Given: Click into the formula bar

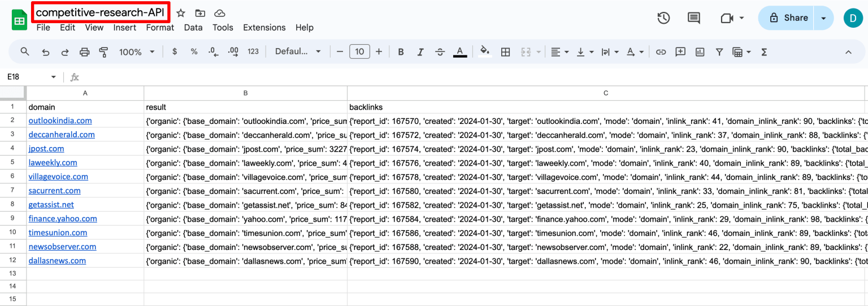Looking at the screenshot, I should (x=475, y=77).
